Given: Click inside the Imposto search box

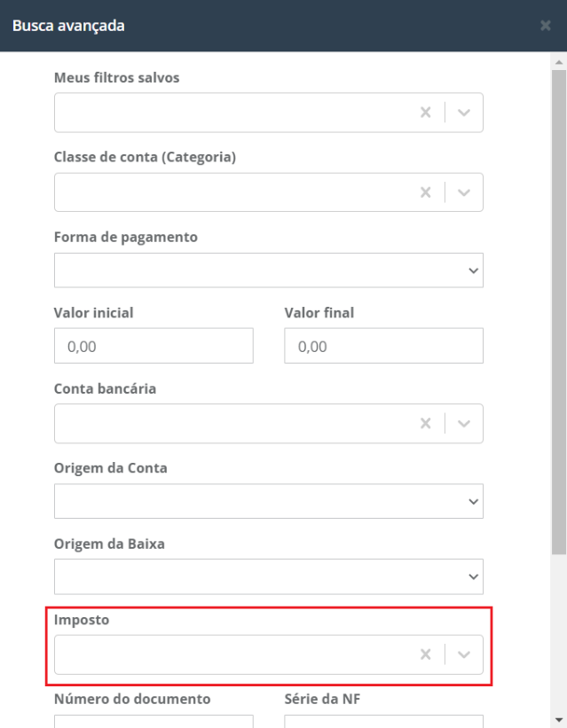Looking at the screenshot, I should (x=231, y=654).
